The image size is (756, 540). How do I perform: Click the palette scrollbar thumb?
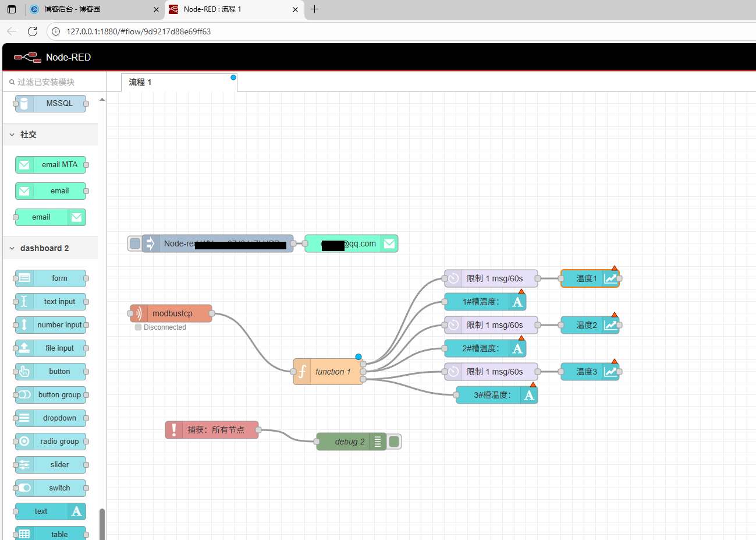[x=102, y=524]
